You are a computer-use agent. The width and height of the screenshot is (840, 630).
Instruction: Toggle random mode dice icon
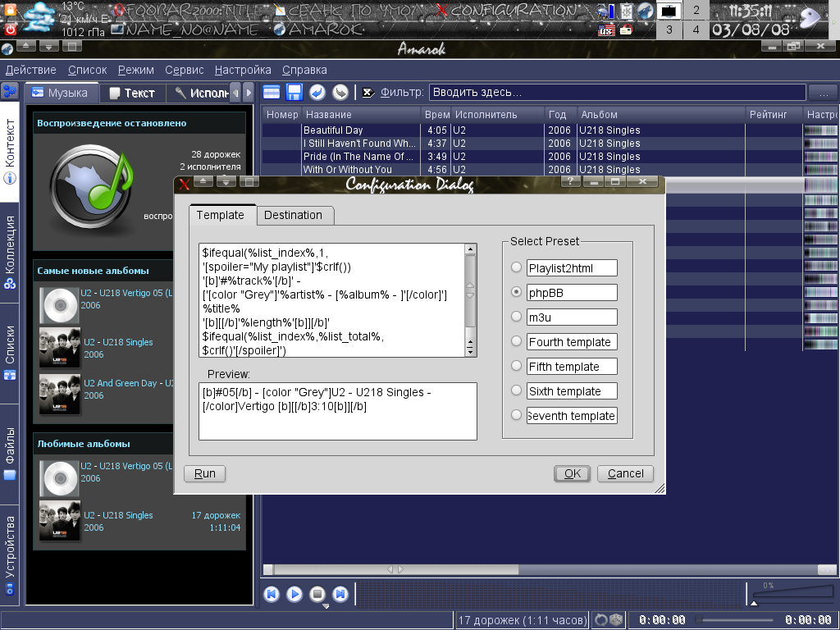(616, 620)
